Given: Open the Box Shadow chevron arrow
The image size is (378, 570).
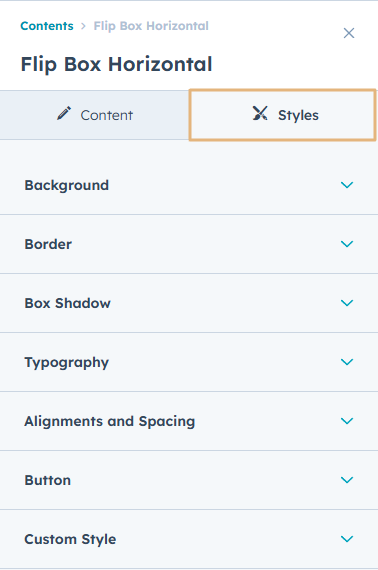Looking at the screenshot, I should click(x=347, y=303).
